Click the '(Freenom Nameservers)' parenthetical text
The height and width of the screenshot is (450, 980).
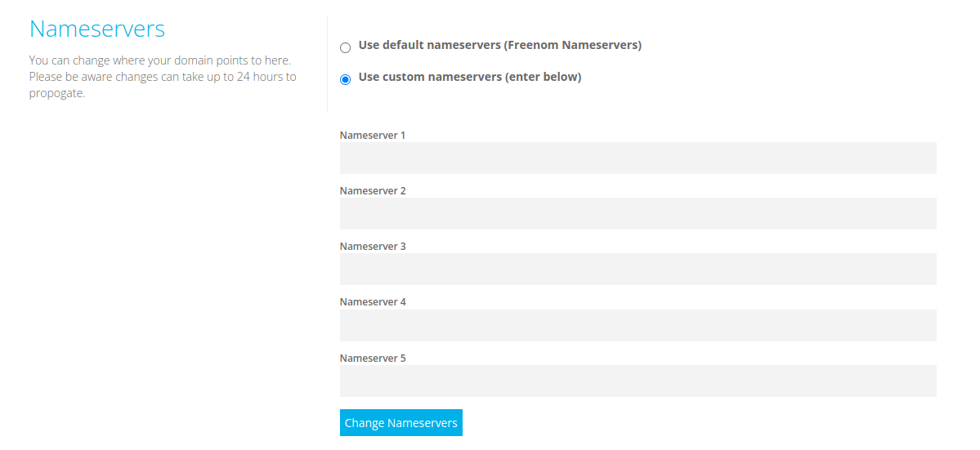tap(572, 46)
